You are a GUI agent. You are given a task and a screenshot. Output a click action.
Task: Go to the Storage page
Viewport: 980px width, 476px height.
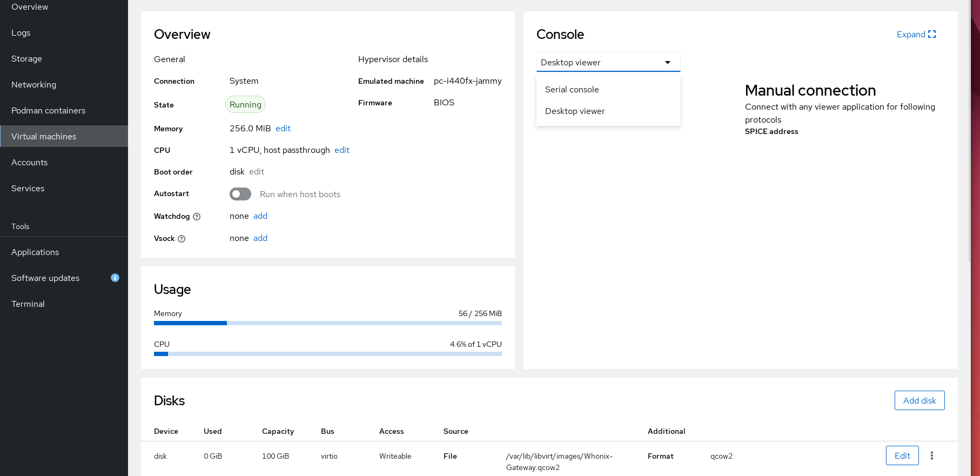[26, 59]
